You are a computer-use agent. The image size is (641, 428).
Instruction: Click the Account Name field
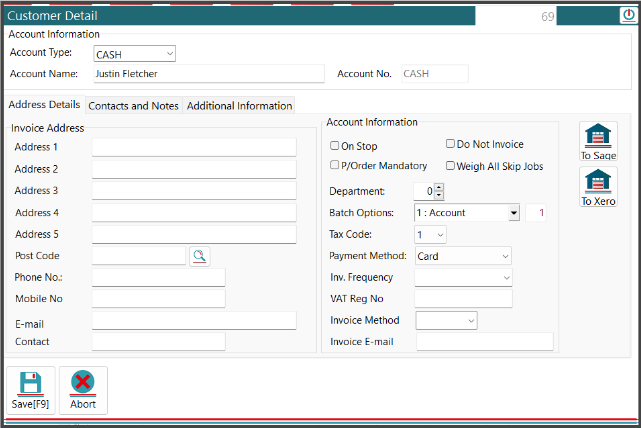point(209,74)
